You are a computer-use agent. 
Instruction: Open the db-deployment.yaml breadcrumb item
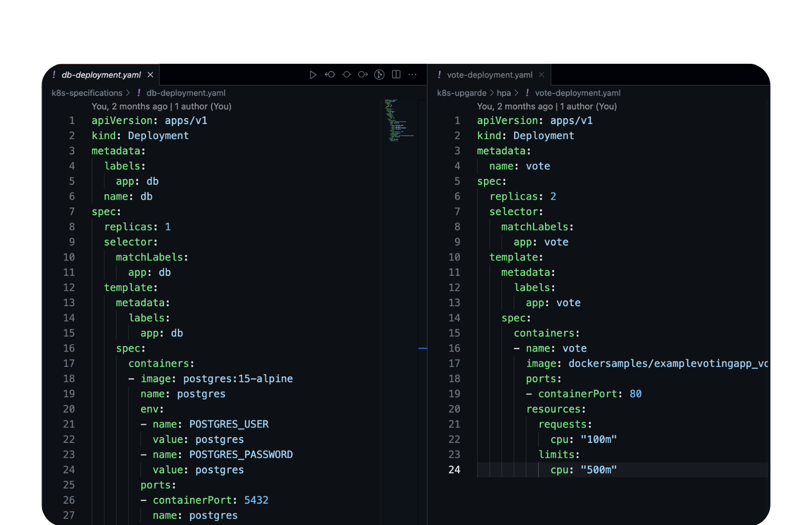point(186,93)
